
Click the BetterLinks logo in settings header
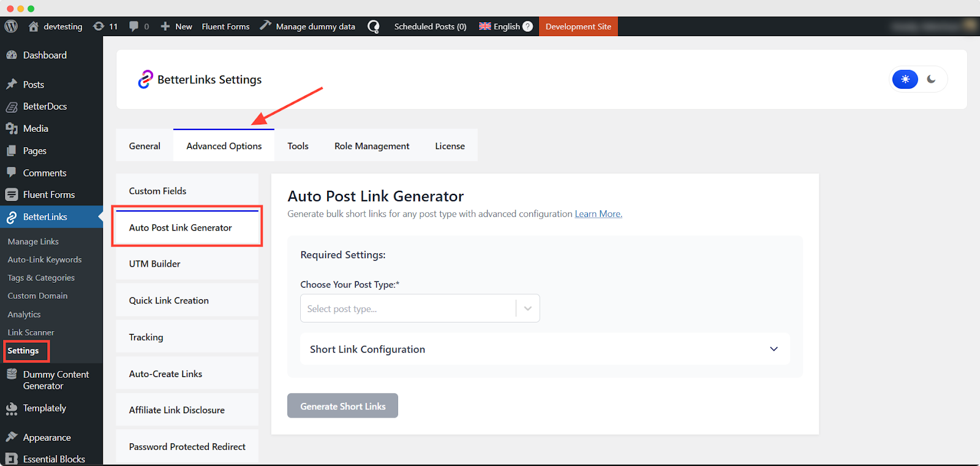click(145, 79)
